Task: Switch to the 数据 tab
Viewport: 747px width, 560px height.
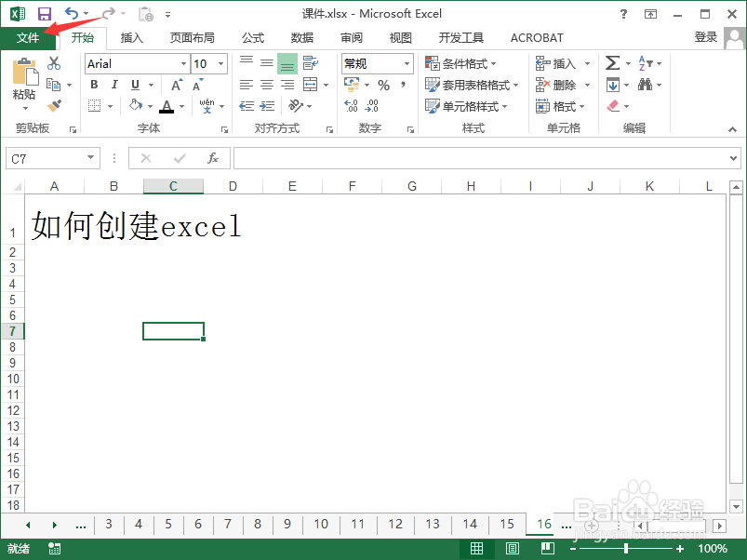Action: (x=302, y=37)
